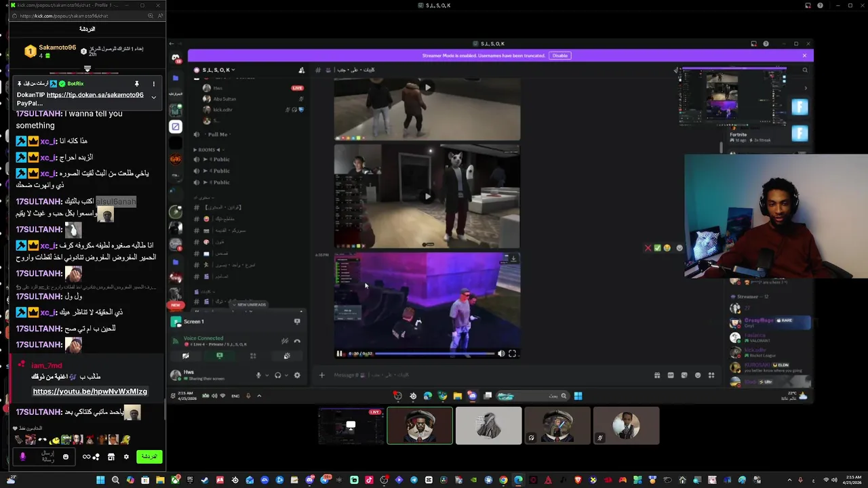The image size is (868, 488).
Task: Open the invite members icon beside server name
Action: click(302, 70)
